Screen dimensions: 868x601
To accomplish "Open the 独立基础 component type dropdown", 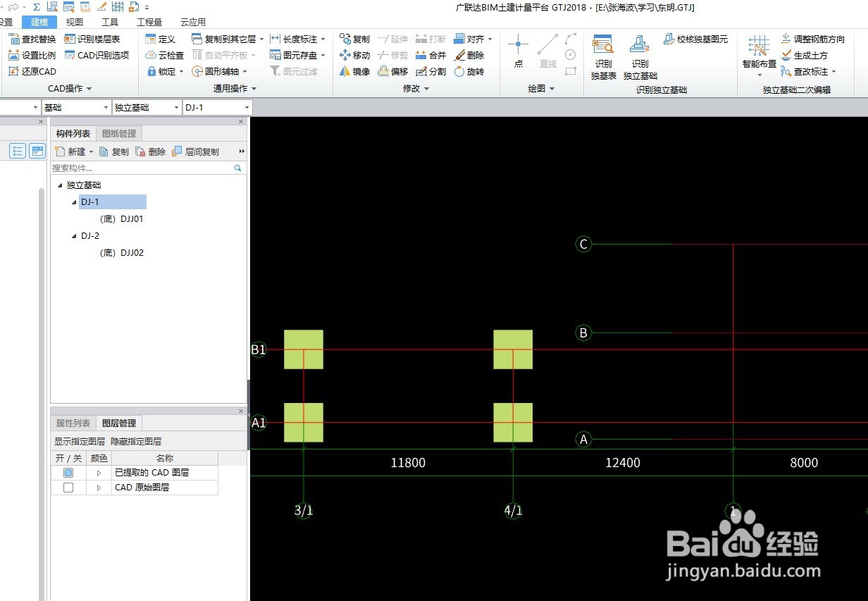I will [x=147, y=107].
